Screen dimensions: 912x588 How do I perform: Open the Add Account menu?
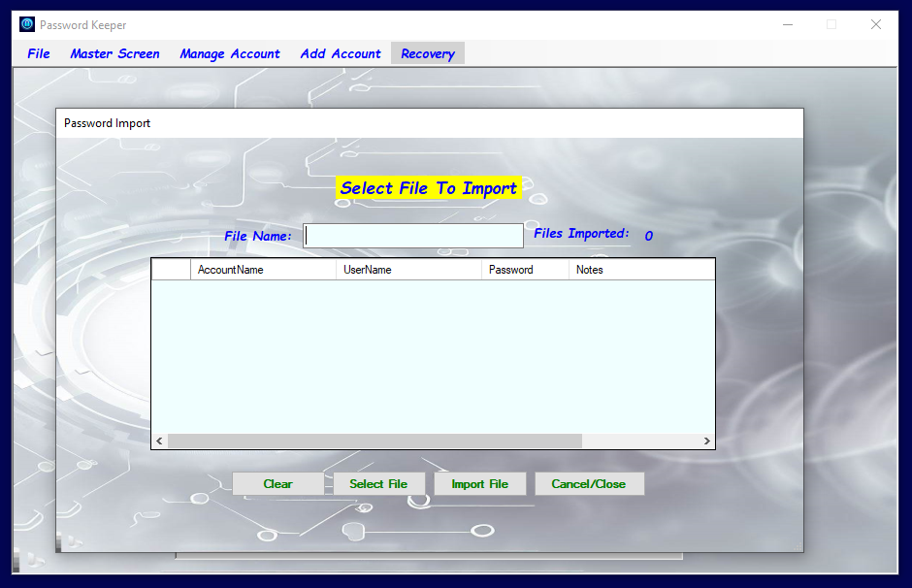(341, 54)
